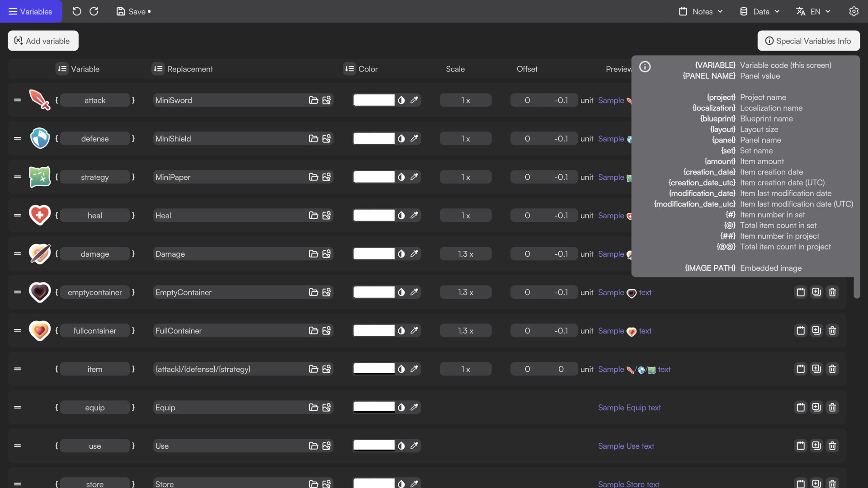Click the redo arrow in top bar
Screen dimensions: 868x488
pyautogui.click(x=94, y=11)
